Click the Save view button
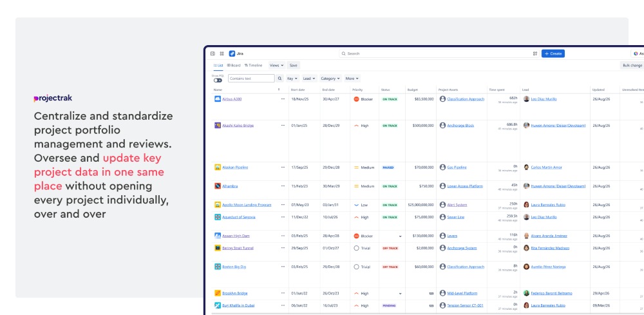This screenshot has height=315, width=644. coord(293,65)
